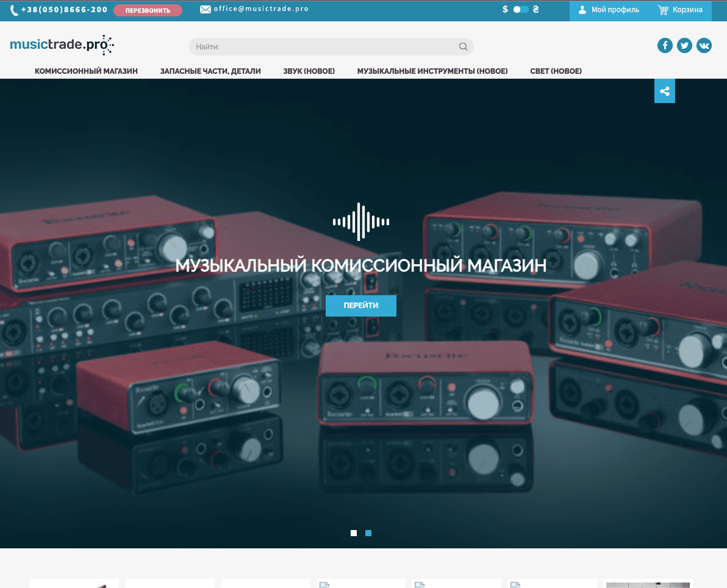Open КОМИССИОННЫЙ МАГАЗИН menu item
727x588 pixels.
(86, 71)
